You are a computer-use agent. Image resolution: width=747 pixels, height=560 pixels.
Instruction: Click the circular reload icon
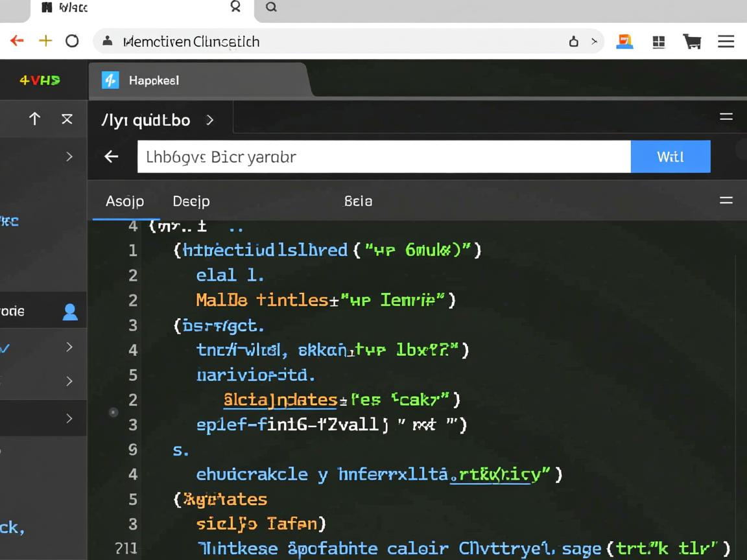point(72,41)
